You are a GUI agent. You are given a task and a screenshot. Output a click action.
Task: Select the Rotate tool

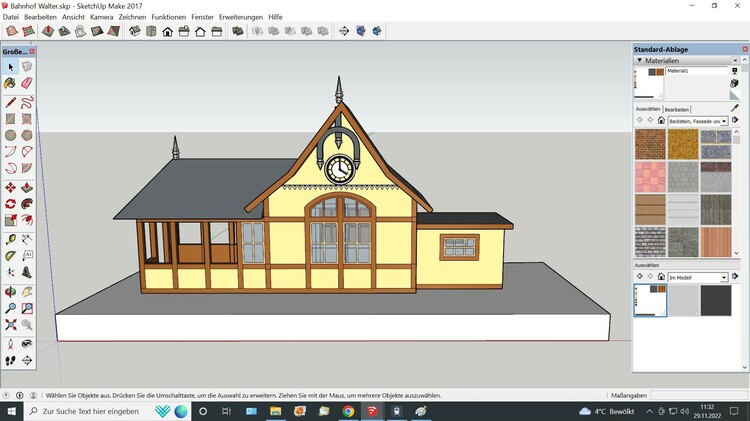pyautogui.click(x=11, y=204)
